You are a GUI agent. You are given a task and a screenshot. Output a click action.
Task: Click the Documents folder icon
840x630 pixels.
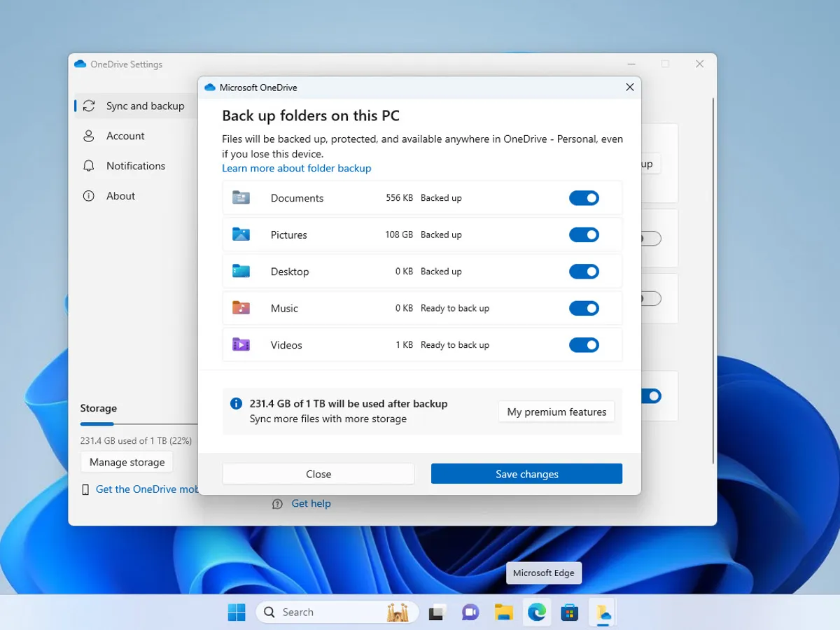pyautogui.click(x=241, y=198)
